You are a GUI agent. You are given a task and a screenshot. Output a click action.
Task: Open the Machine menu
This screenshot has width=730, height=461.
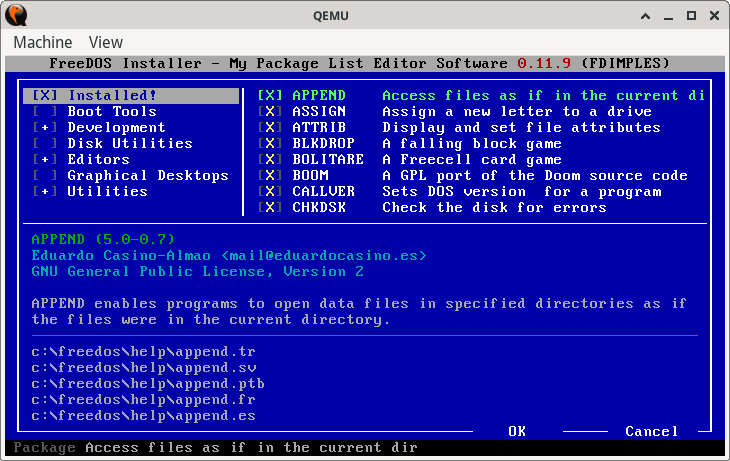[43, 42]
